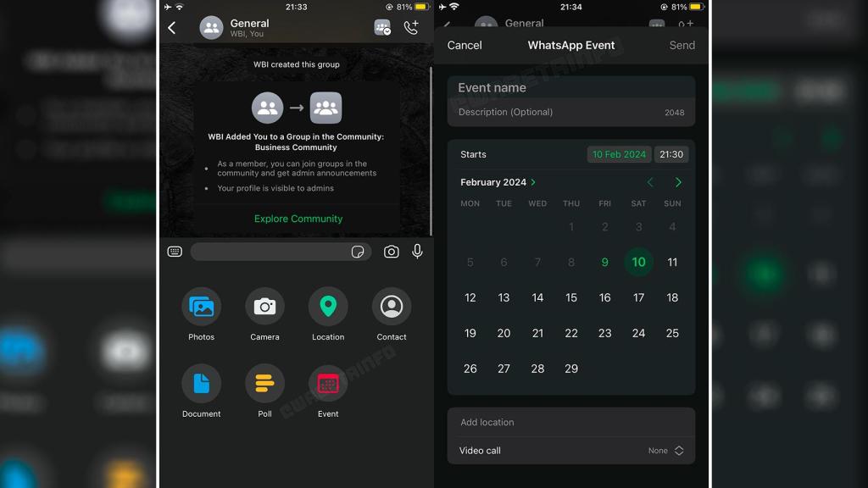
Task: Pick February 12 in calendar
Action: coord(470,297)
